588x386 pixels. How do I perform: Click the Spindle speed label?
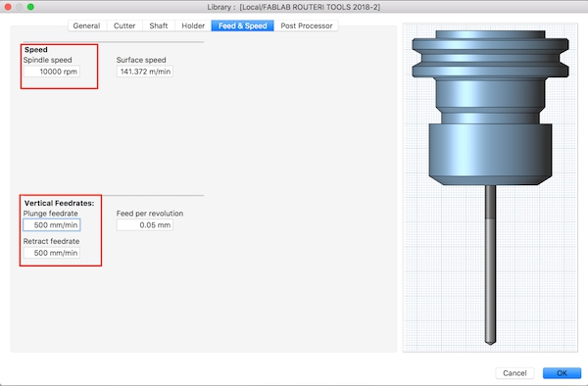pyautogui.click(x=48, y=60)
